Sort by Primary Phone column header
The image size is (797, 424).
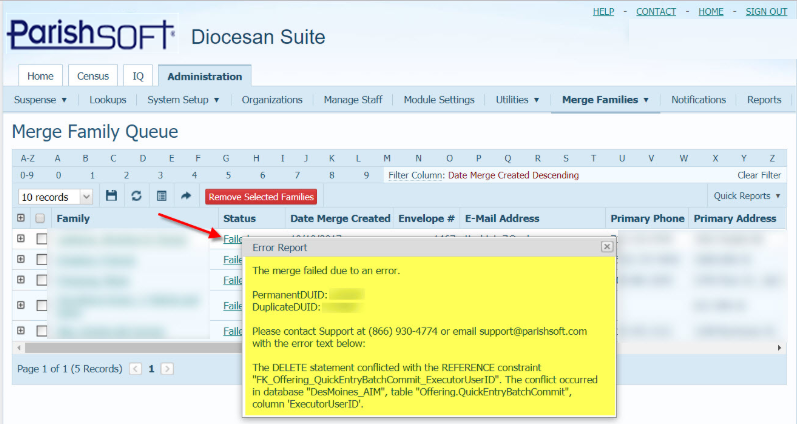(647, 218)
